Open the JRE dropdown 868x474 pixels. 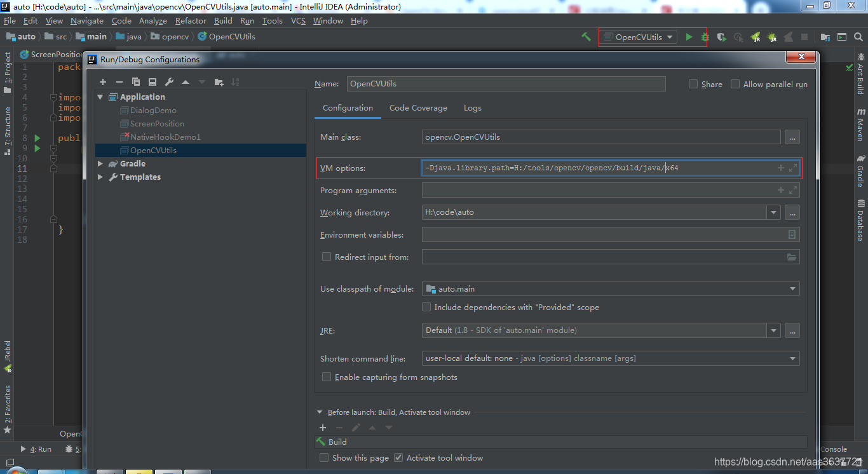click(x=773, y=330)
